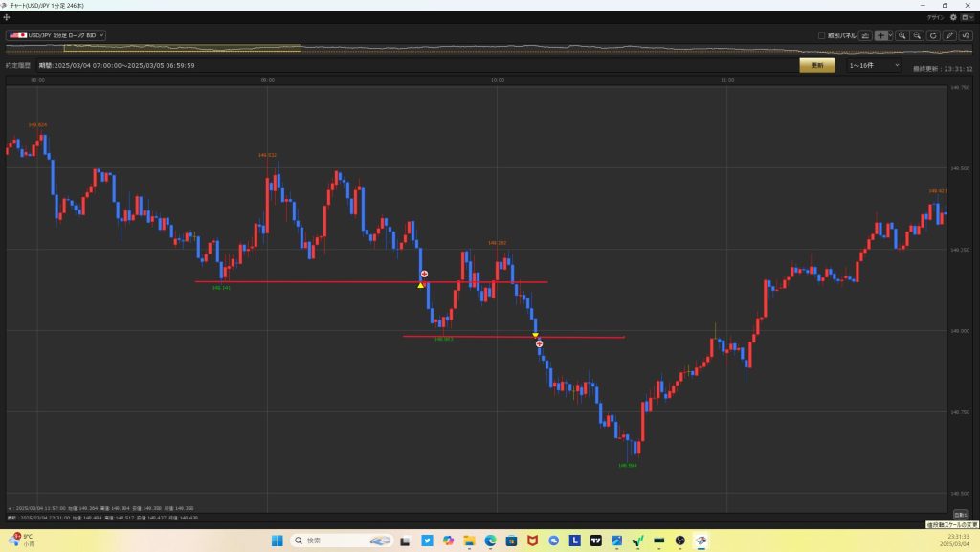Click the zoom in magnifier icon

(902, 35)
